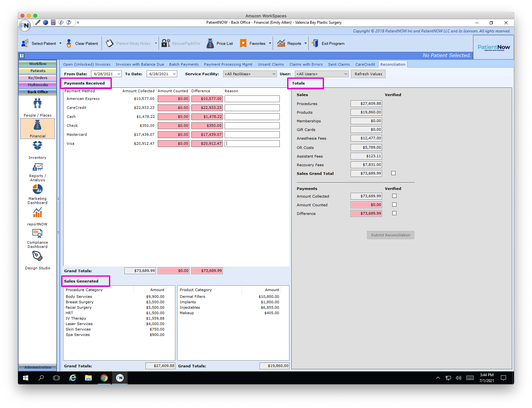Click the CareCredit Reason field
This screenshot has width=532, height=408.
point(252,108)
